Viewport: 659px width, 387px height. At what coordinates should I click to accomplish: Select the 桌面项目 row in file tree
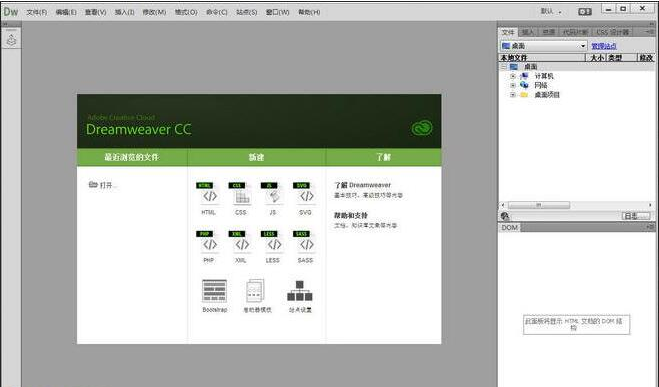576,95
